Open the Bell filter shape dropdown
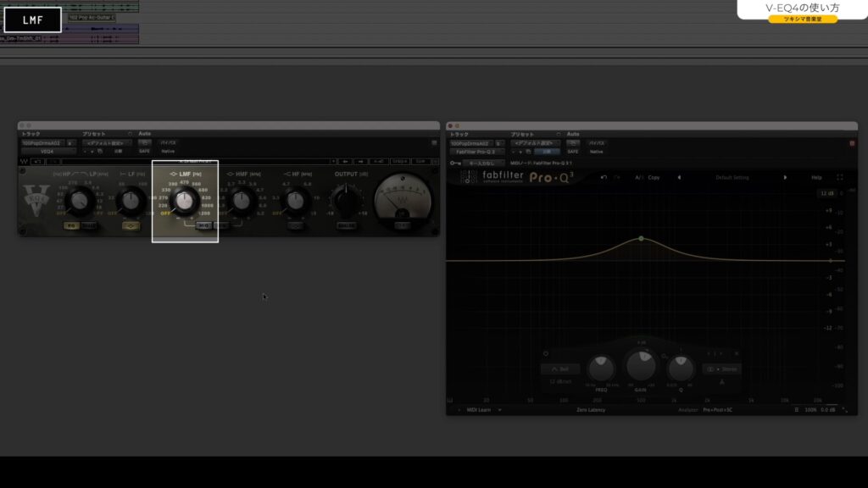Image resolution: width=868 pixels, height=488 pixels. pyautogui.click(x=560, y=369)
